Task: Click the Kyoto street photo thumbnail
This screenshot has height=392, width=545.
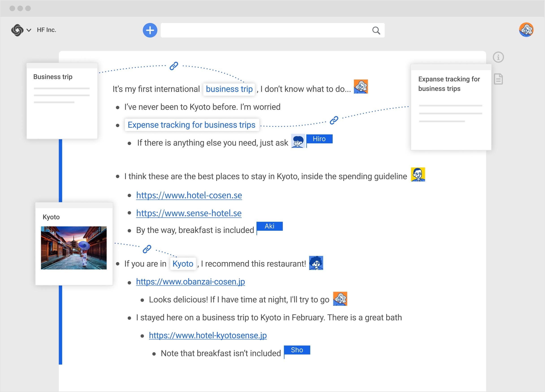Action: 73,248
